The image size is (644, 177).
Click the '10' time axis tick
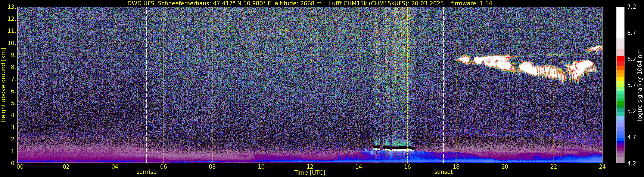[x=261, y=167]
